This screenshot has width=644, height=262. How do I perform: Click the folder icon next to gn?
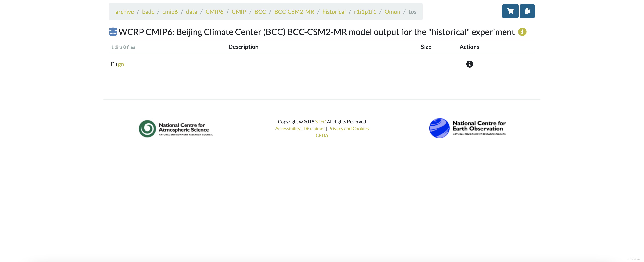(x=114, y=64)
